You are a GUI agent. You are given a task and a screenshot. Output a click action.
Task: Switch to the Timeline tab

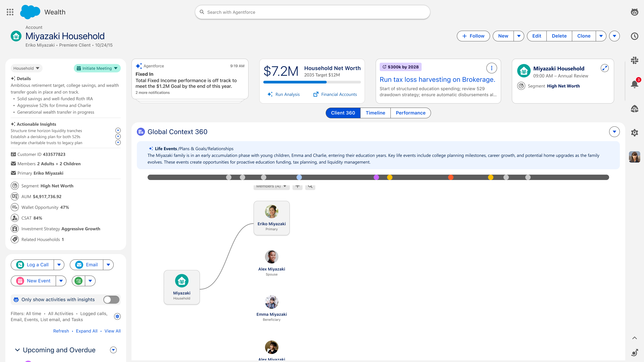[x=375, y=113]
